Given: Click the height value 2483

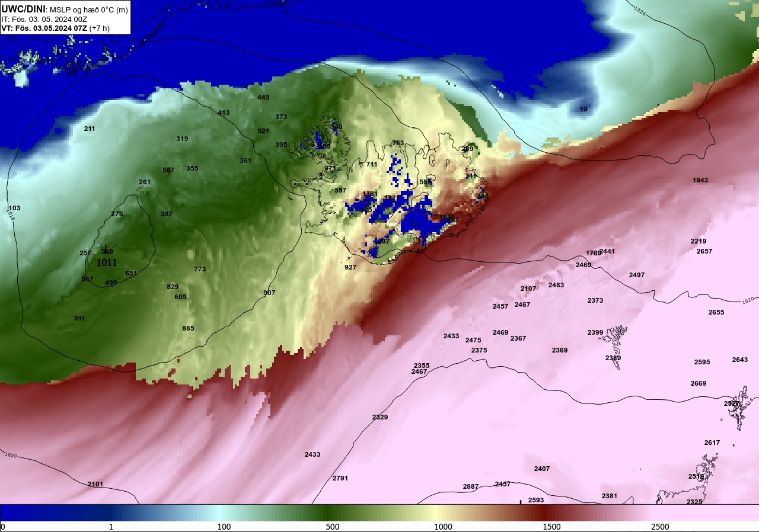Looking at the screenshot, I should click(x=556, y=285).
